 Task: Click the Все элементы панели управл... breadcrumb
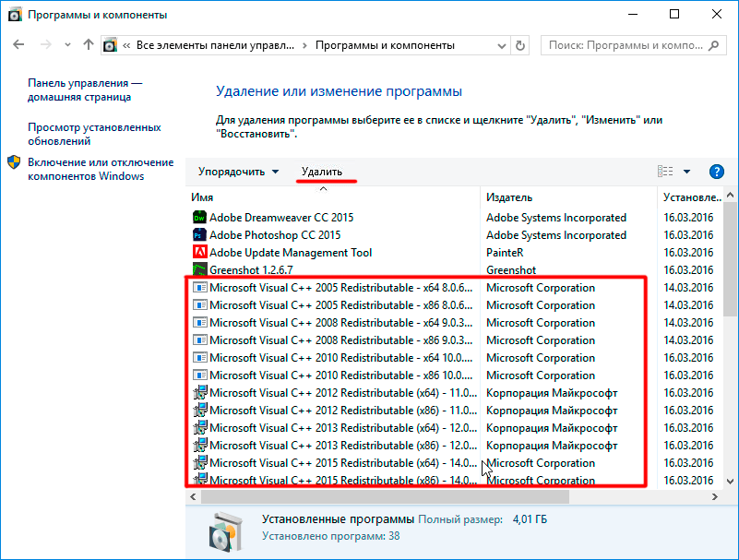click(x=215, y=45)
